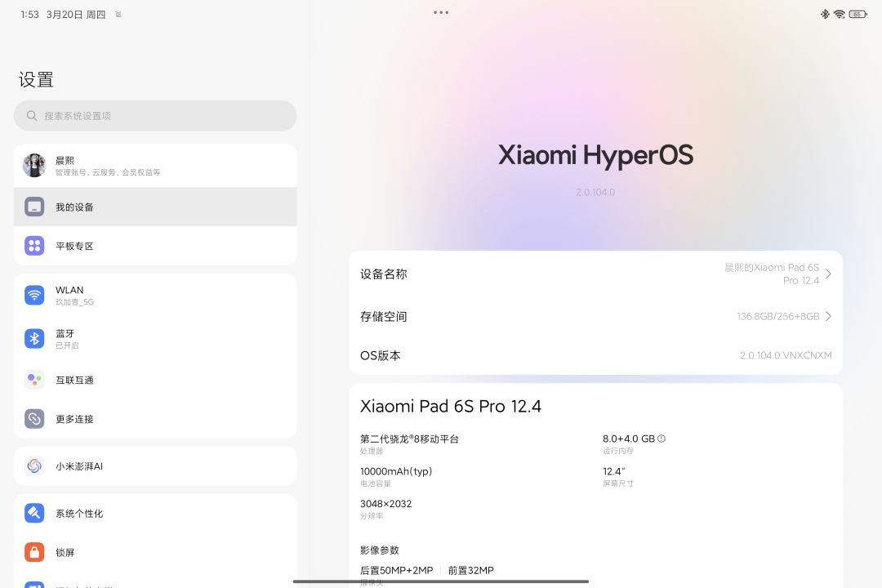
Task: Tap the 影像参数 section label
Action: pyautogui.click(x=380, y=550)
